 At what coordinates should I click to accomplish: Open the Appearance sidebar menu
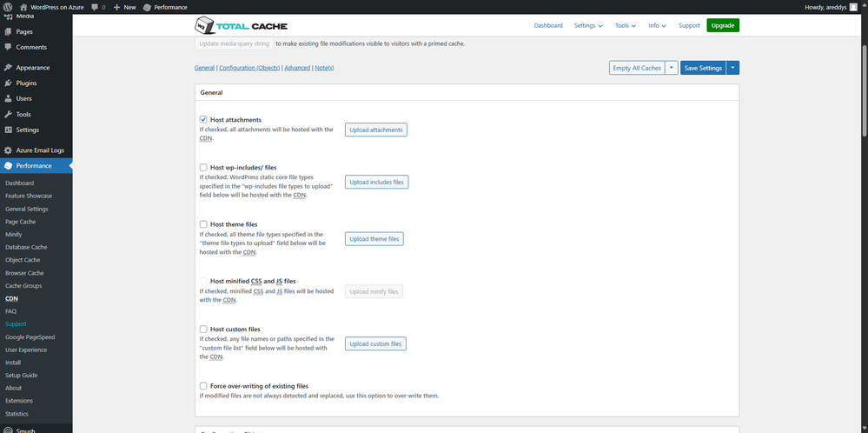[x=33, y=68]
